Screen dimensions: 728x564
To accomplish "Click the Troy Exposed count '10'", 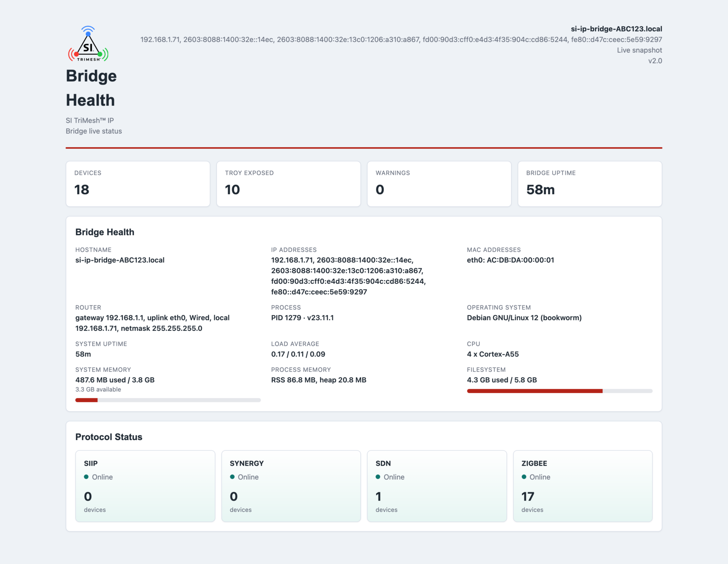I will (x=232, y=190).
